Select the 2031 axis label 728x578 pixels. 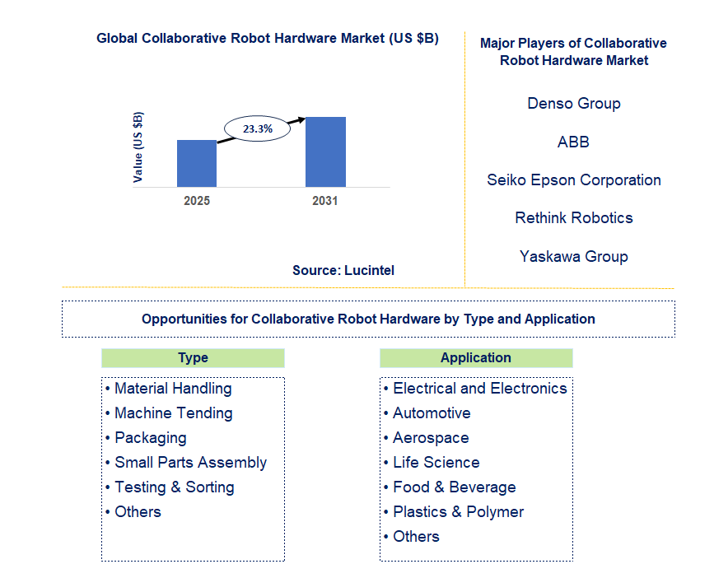coord(325,201)
